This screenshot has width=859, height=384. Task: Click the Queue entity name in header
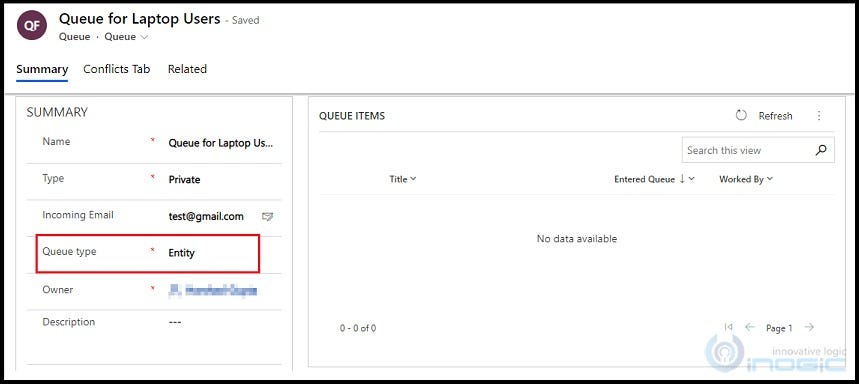74,37
